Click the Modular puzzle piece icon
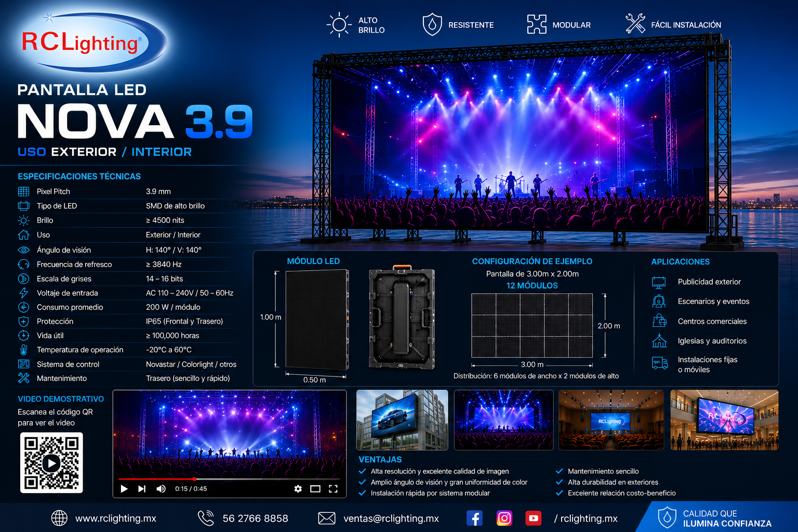This screenshot has width=798, height=532. 537,24
